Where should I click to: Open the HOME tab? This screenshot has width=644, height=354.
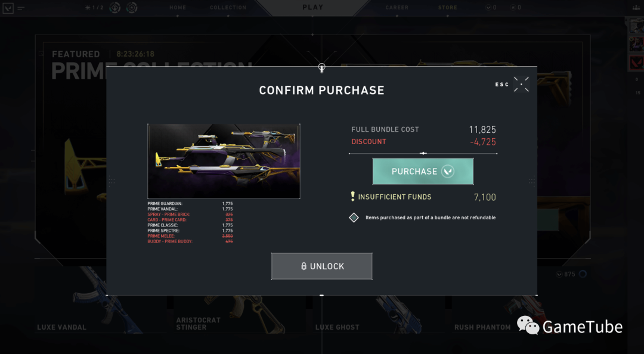tap(178, 7)
